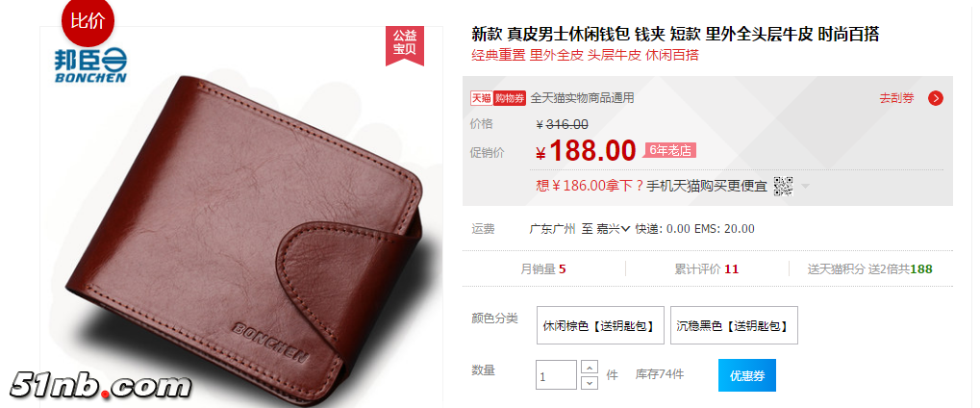The height and width of the screenshot is (408, 980).
Task: Decrease quantity with the down arrow
Action: (x=590, y=382)
